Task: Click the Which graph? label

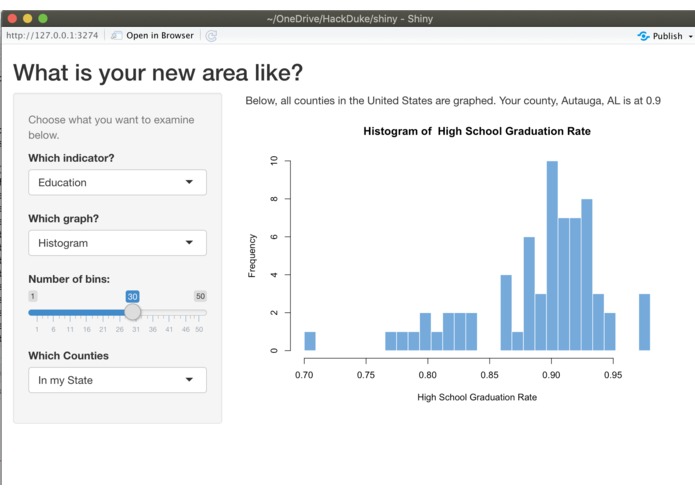Action: [x=63, y=218]
